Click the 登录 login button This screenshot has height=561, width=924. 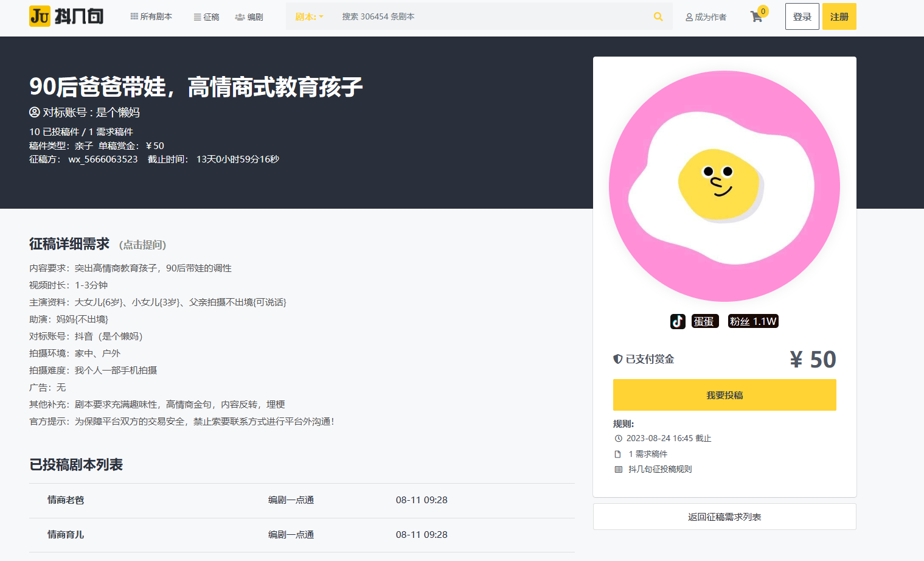(802, 16)
